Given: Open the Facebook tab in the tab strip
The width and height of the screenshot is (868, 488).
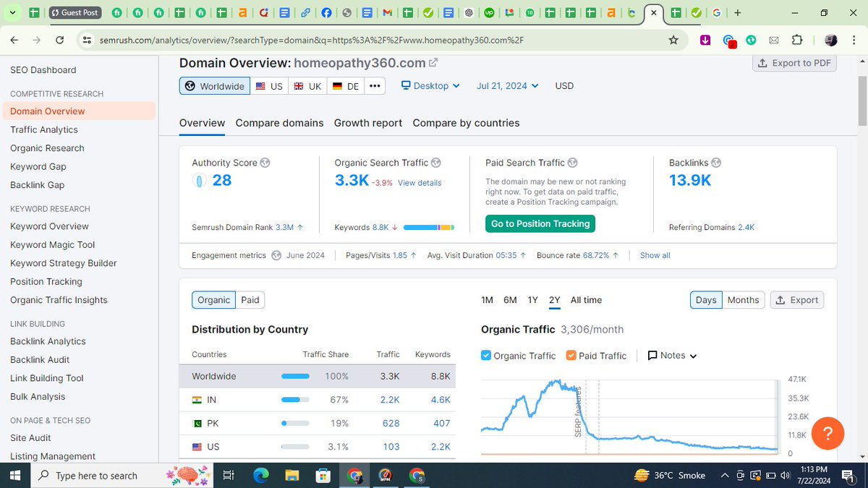Looking at the screenshot, I should (x=326, y=13).
